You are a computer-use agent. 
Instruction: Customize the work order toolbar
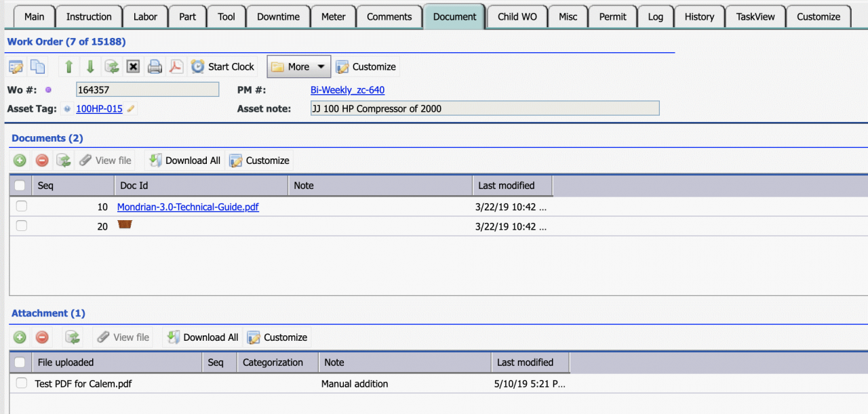tap(366, 66)
